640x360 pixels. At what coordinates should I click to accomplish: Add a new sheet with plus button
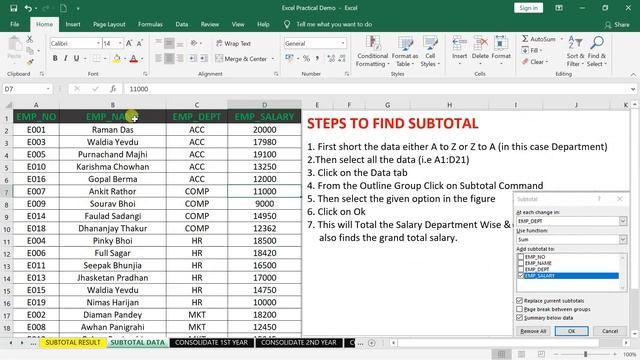pos(371,343)
